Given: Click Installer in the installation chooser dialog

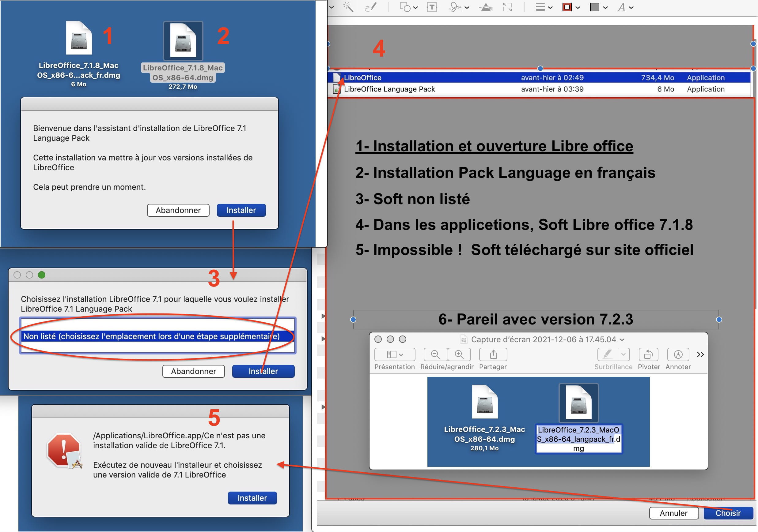Looking at the screenshot, I should [x=263, y=371].
